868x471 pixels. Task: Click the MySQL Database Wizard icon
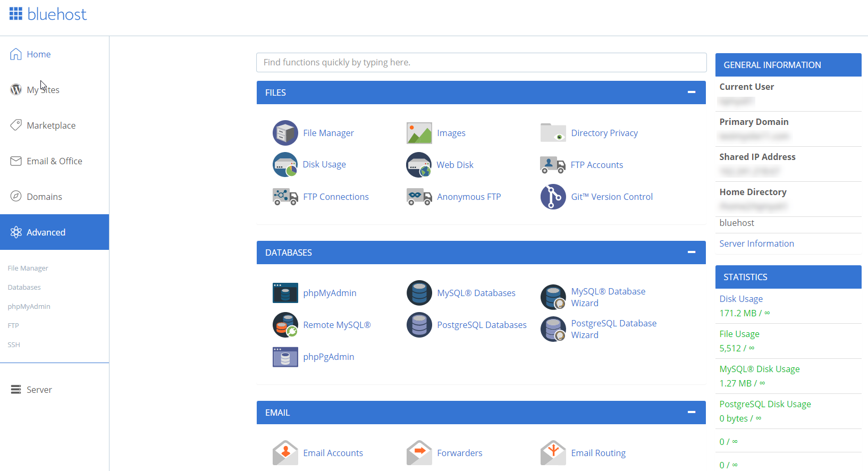[553, 297]
